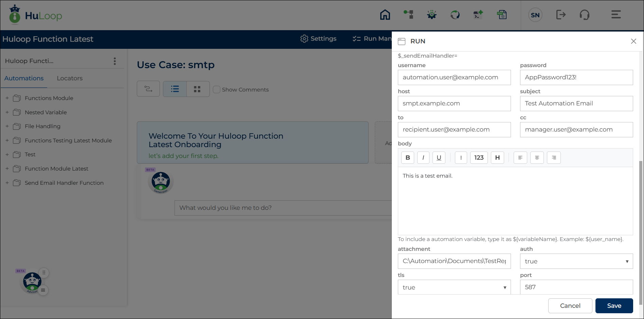644x319 pixels.
Task: Switch to the Locators tab
Action: (x=70, y=78)
